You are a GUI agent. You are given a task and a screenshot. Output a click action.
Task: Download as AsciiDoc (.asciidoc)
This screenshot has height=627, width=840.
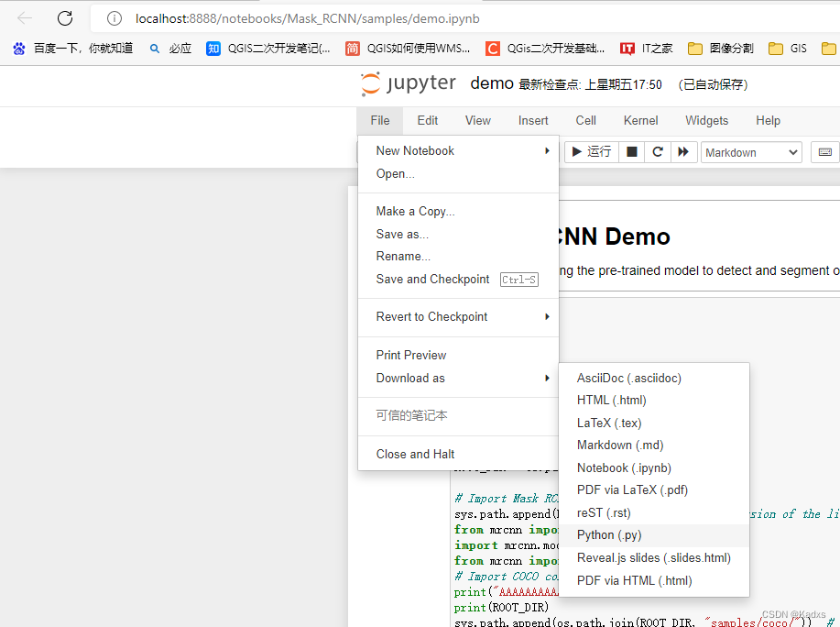tap(653, 378)
